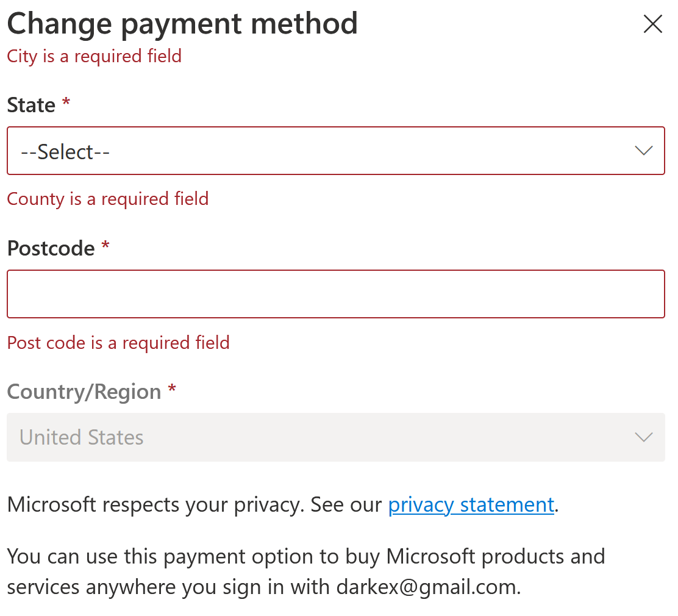Click the Country/Region dropdown arrow icon

click(x=643, y=437)
